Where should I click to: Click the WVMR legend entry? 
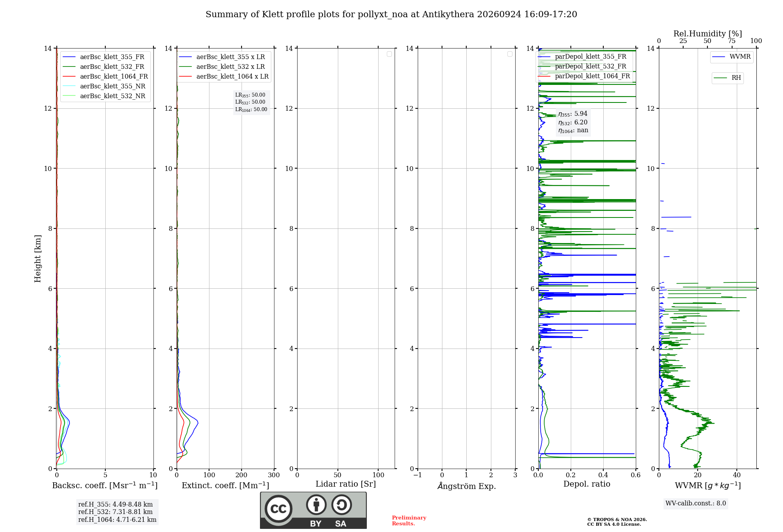tap(732, 57)
